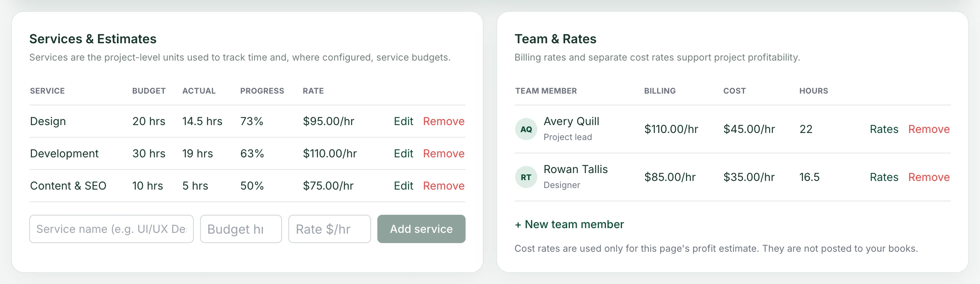Viewport: 980px width, 284px height.
Task: Click the 63% progress value
Action: 252,153
